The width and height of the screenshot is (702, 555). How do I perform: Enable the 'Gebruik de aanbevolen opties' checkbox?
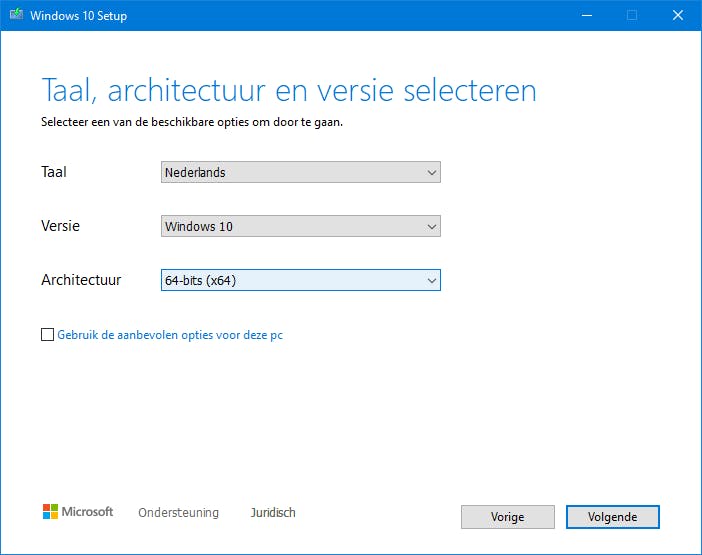click(48, 335)
